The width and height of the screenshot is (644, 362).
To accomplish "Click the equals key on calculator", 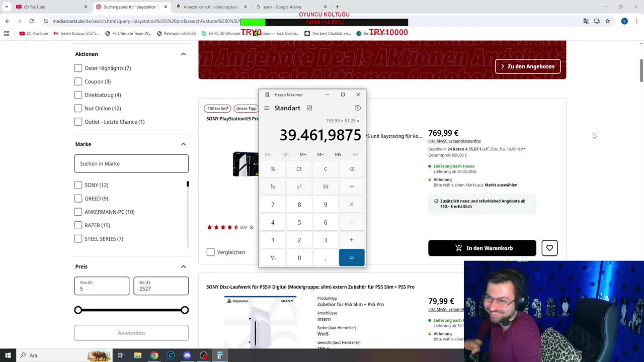I will click(x=352, y=258).
